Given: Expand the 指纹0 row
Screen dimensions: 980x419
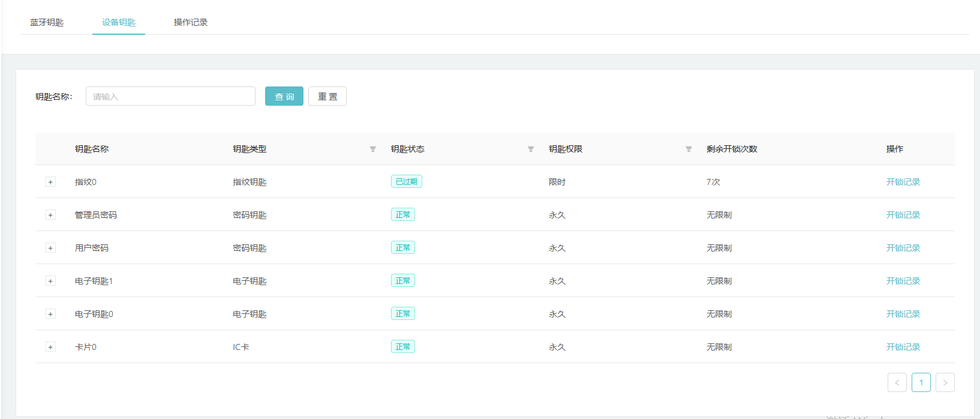Looking at the screenshot, I should click(50, 182).
